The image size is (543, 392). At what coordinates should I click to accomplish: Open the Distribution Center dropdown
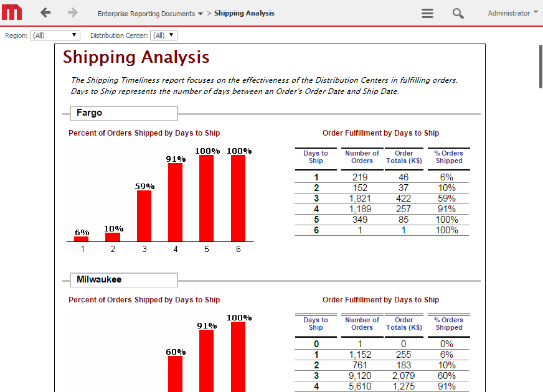pyautogui.click(x=164, y=35)
